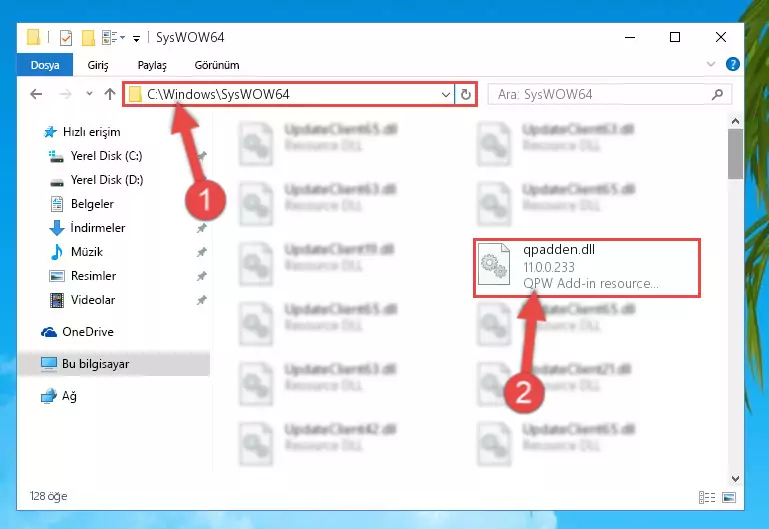Open Yerel Disk (D:) in sidebar
The image size is (769, 529).
point(97,180)
